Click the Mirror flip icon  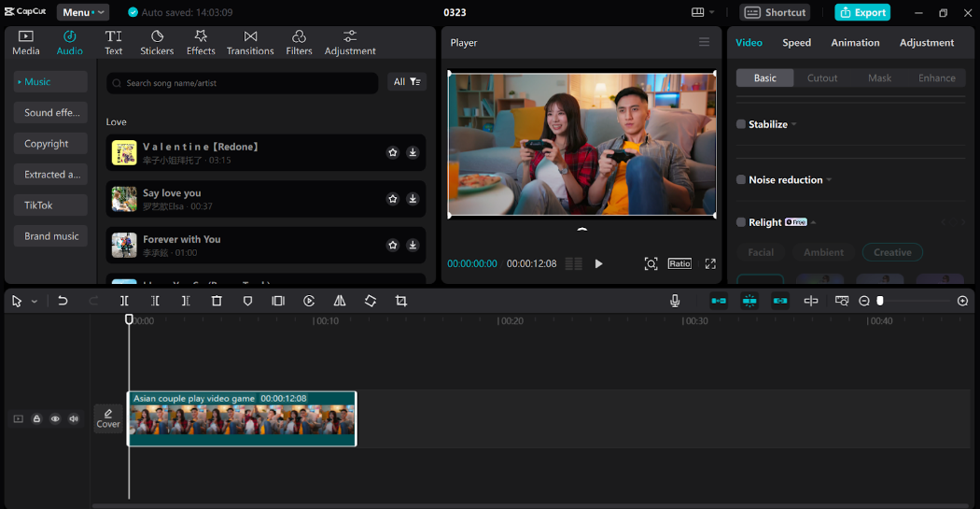340,301
